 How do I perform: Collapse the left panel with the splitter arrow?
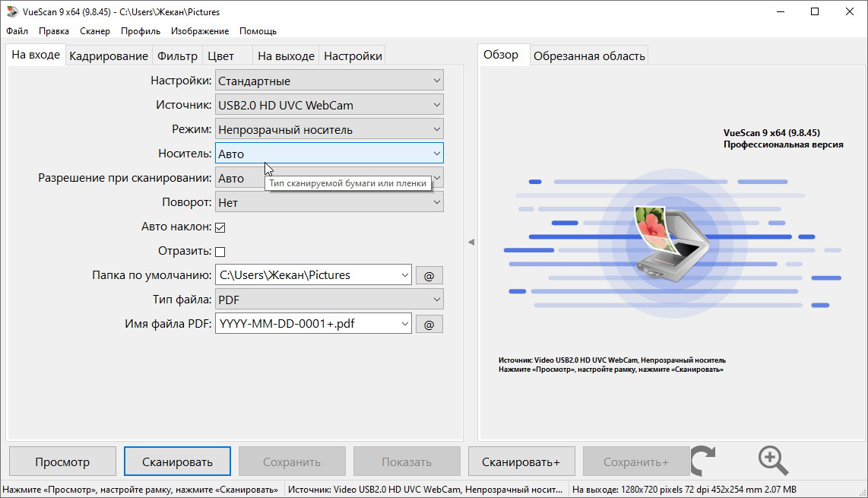coord(471,242)
